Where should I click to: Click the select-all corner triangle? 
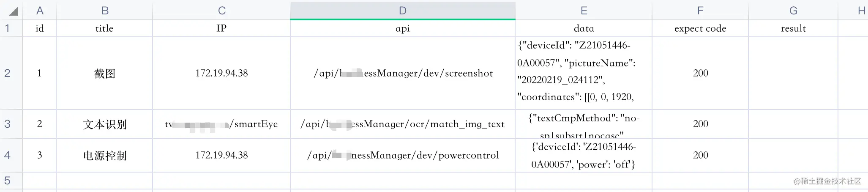coord(14,11)
